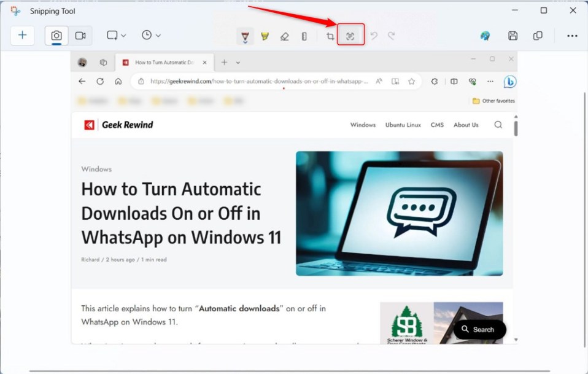Open the CMS menu item
588x374 pixels.
click(x=437, y=125)
